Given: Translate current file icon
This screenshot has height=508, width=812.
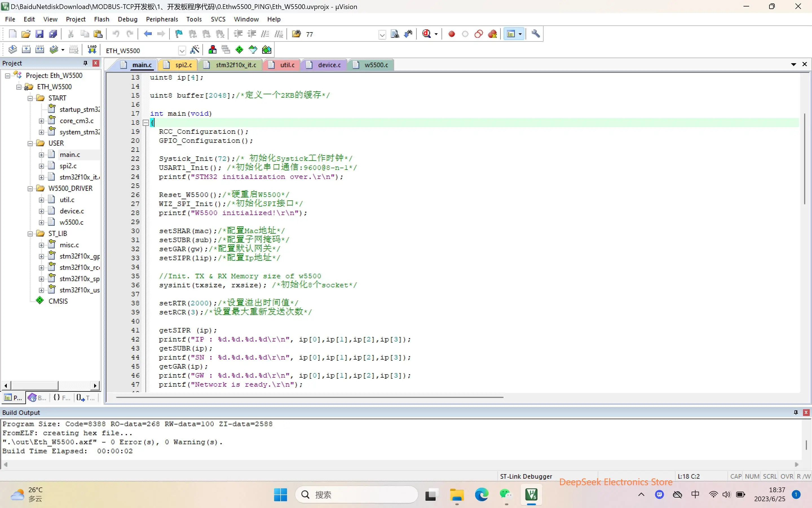Looking at the screenshot, I should [x=12, y=50].
